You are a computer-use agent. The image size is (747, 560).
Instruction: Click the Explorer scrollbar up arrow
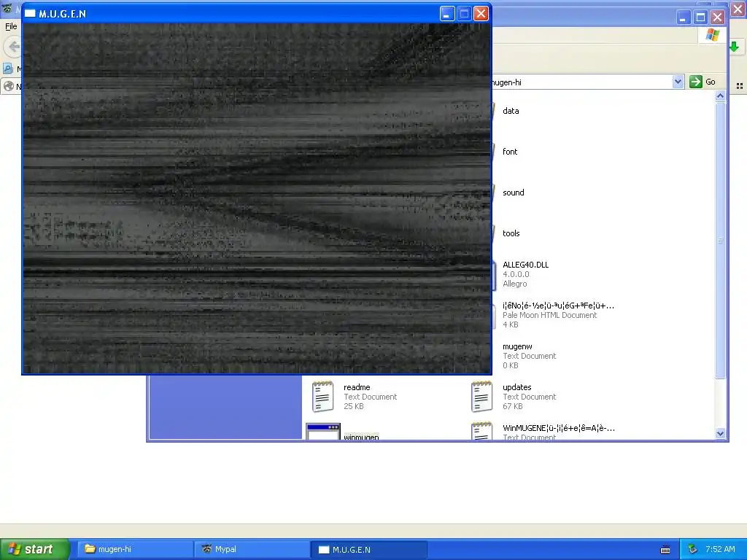click(720, 96)
